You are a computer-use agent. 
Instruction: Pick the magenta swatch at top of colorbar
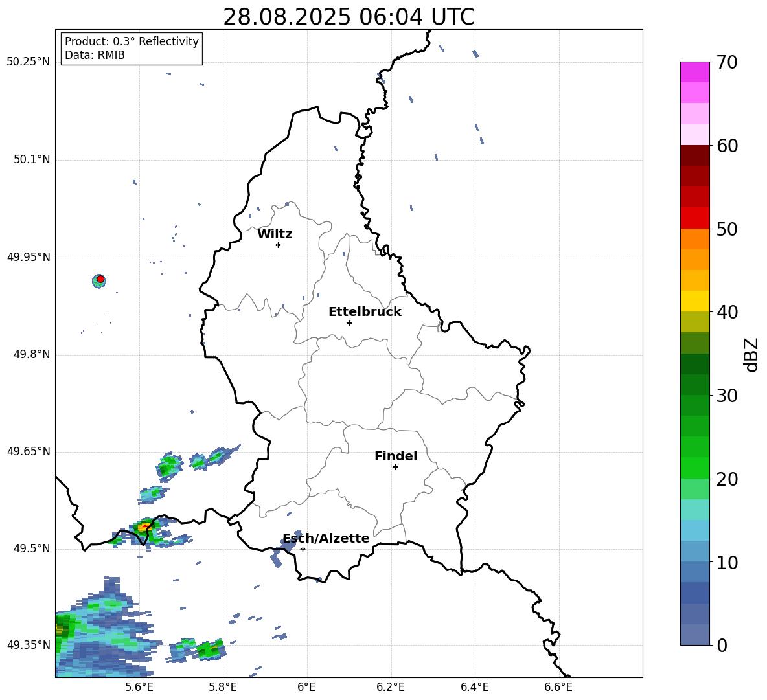(695, 73)
